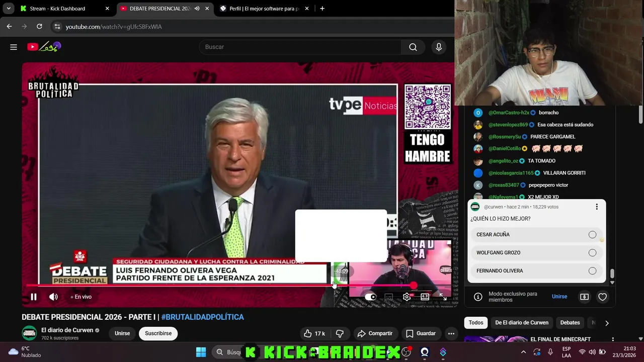Image resolution: width=644 pixels, height=362 pixels.
Task: Vote for FERNANDO OLIVERA in poll
Action: 536,271
